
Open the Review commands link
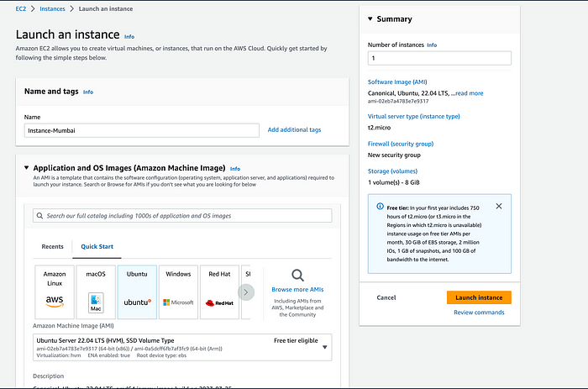(x=479, y=313)
